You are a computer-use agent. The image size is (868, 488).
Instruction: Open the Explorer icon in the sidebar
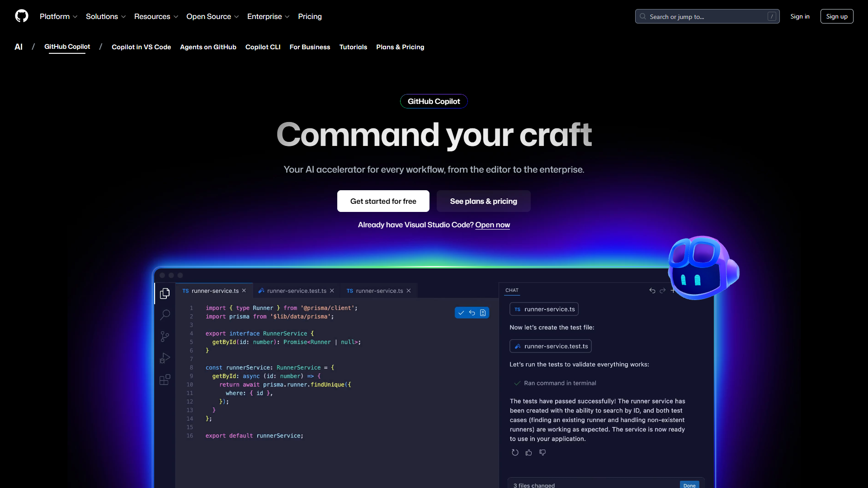(x=165, y=293)
